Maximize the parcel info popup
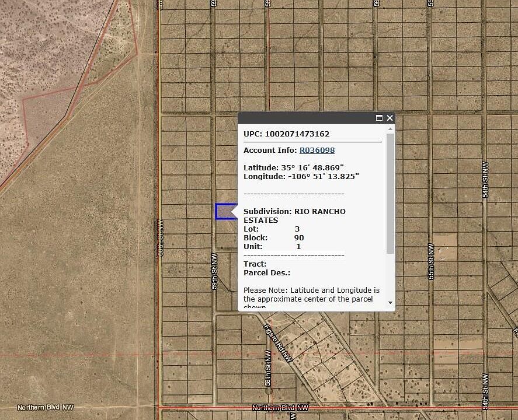Image resolution: width=518 pixels, height=420 pixels. point(379,118)
